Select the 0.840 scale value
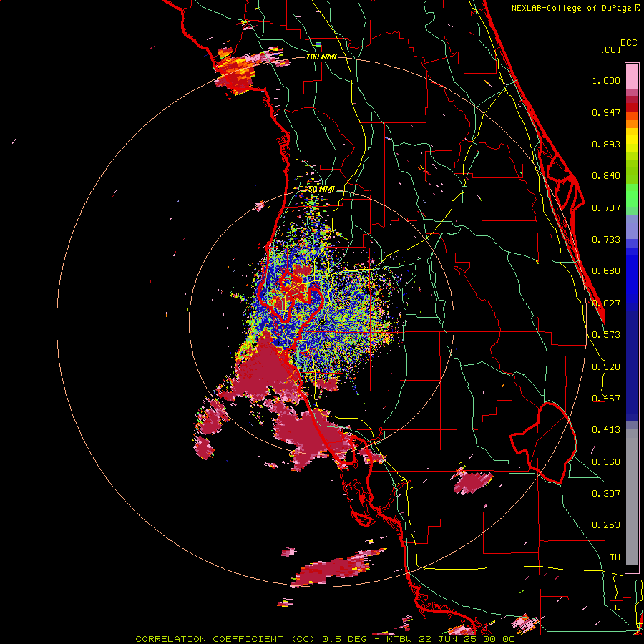The image size is (644, 644). pos(606,176)
